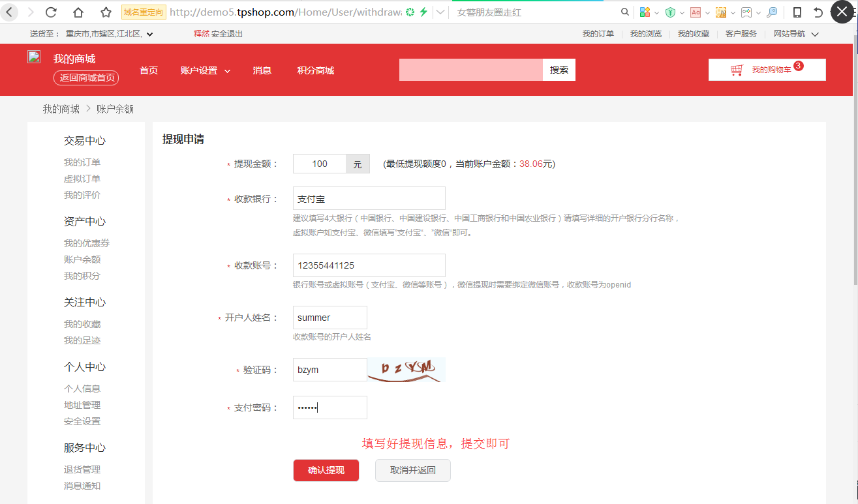This screenshot has height=504, width=858.
Task: Click the lightning bolt icon in address bar
Action: 423,12
